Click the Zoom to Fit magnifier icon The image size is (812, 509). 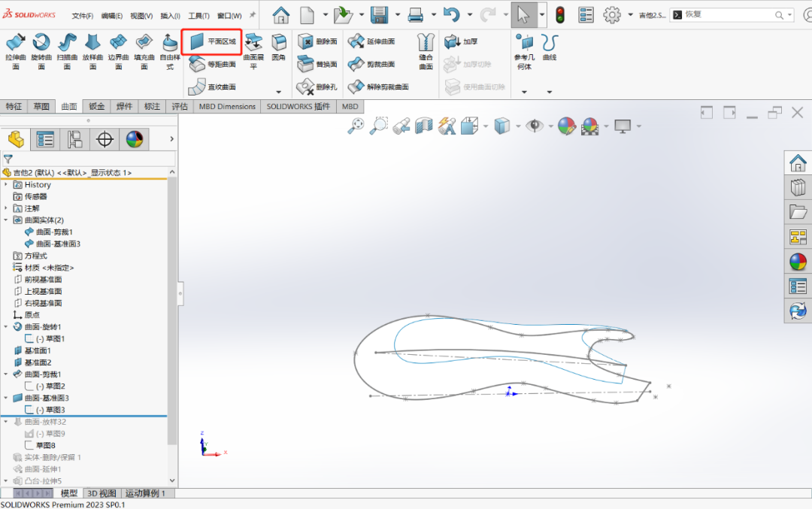pyautogui.click(x=356, y=126)
